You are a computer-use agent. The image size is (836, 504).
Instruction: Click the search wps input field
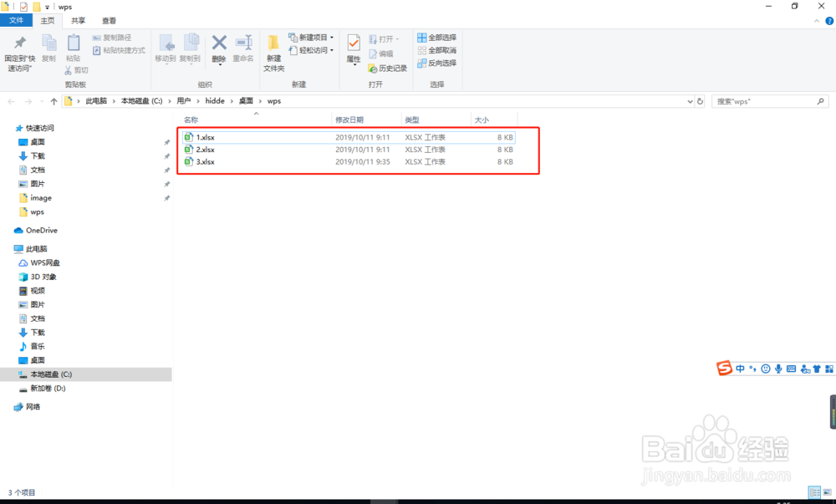coord(771,101)
